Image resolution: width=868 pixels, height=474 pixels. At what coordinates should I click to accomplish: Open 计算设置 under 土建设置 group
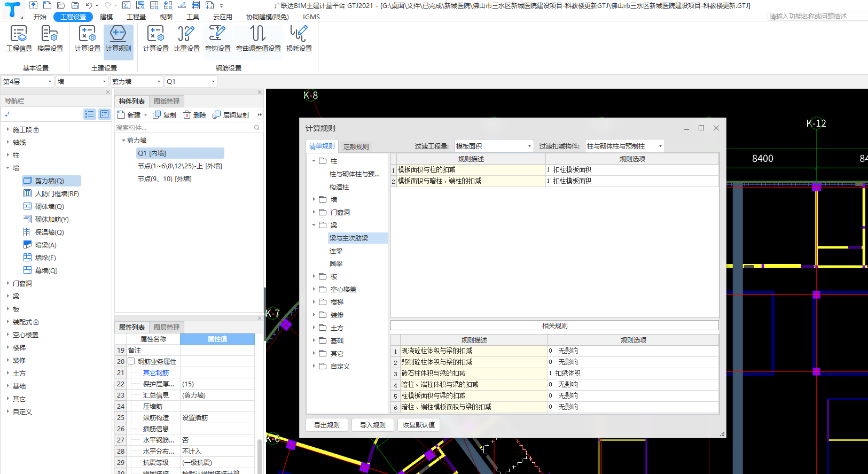87,38
